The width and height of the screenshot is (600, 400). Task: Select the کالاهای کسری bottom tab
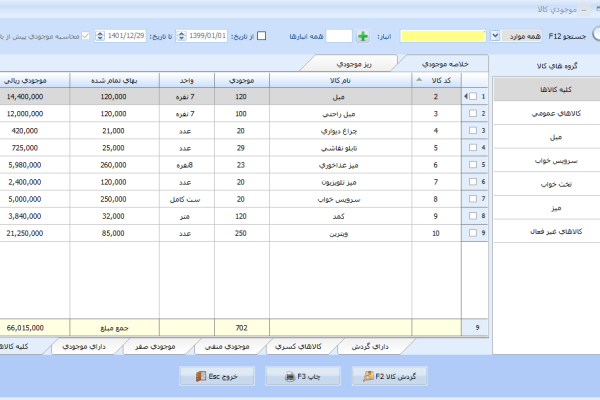(300, 347)
